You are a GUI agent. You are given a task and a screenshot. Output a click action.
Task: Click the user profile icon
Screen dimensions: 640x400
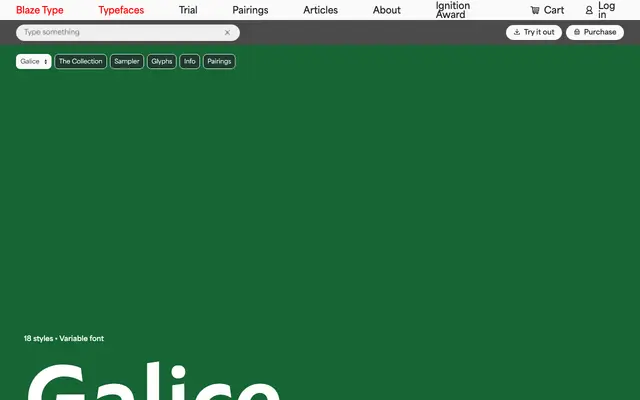click(589, 11)
